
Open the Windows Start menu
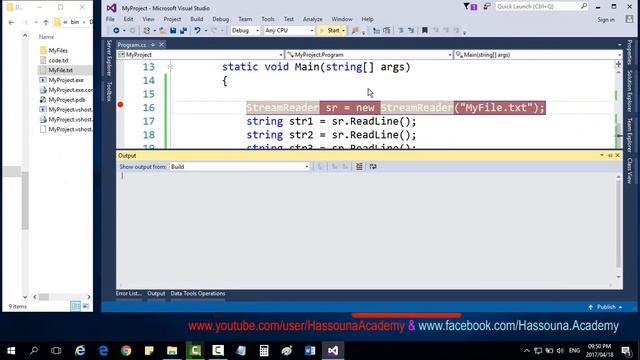coord(11,351)
